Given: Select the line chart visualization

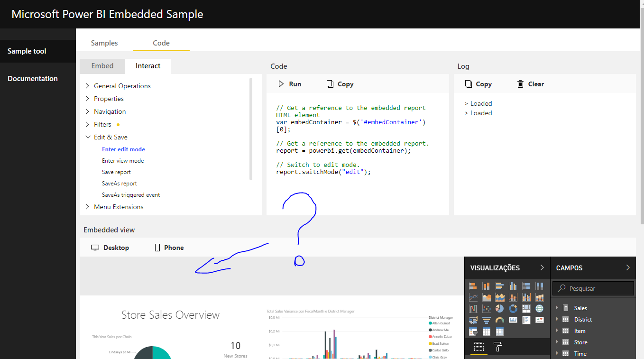Looking at the screenshot, I should 473,297.
